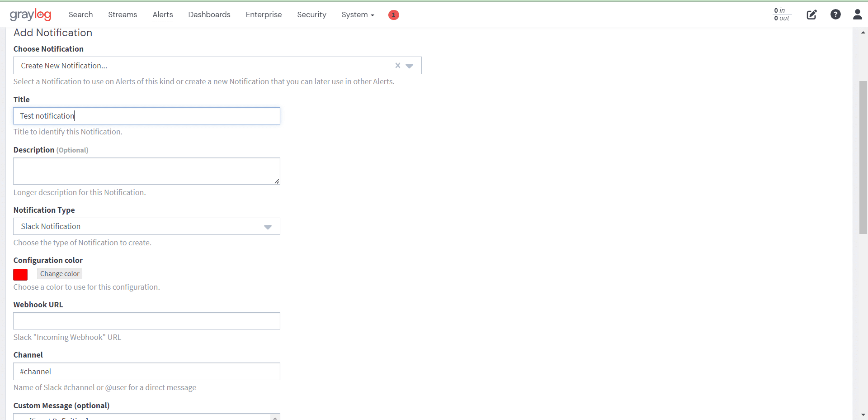The height and width of the screenshot is (420, 868).
Task: Navigate to Streams
Action: tap(122, 14)
